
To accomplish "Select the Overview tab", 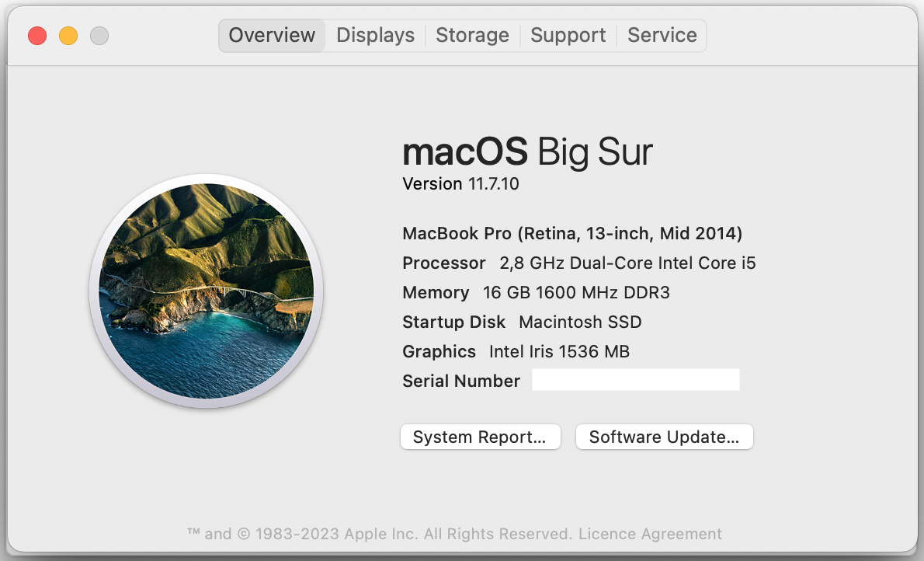I will [x=272, y=36].
